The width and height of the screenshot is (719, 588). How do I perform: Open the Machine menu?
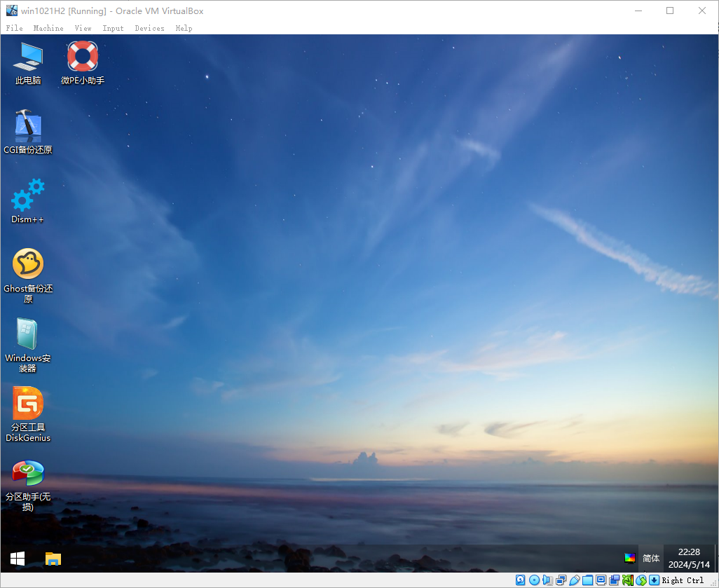(48, 28)
